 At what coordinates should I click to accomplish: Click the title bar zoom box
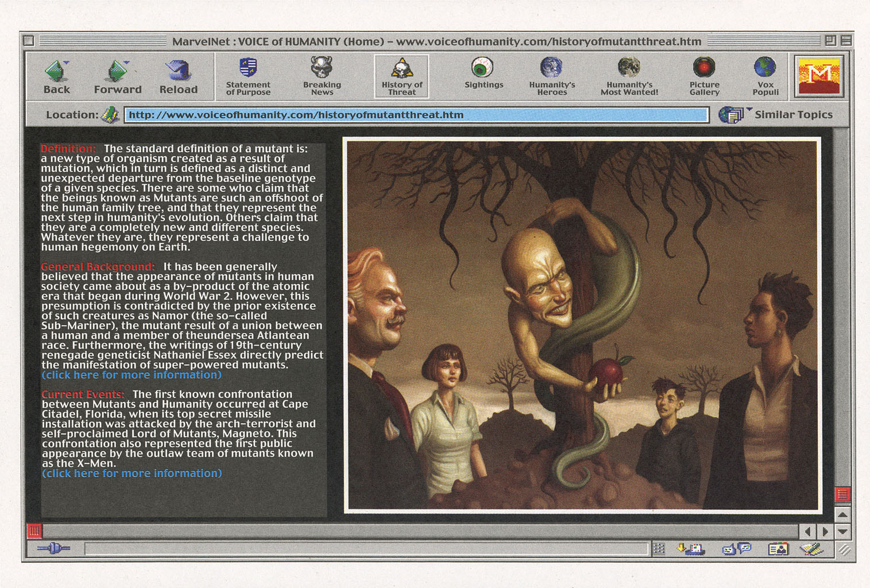(x=830, y=41)
